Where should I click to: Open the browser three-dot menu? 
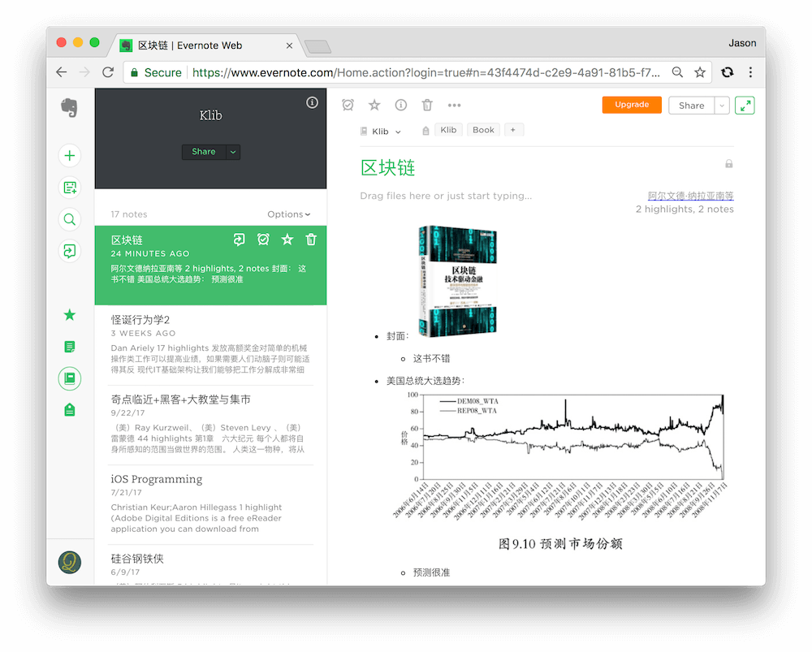point(750,72)
